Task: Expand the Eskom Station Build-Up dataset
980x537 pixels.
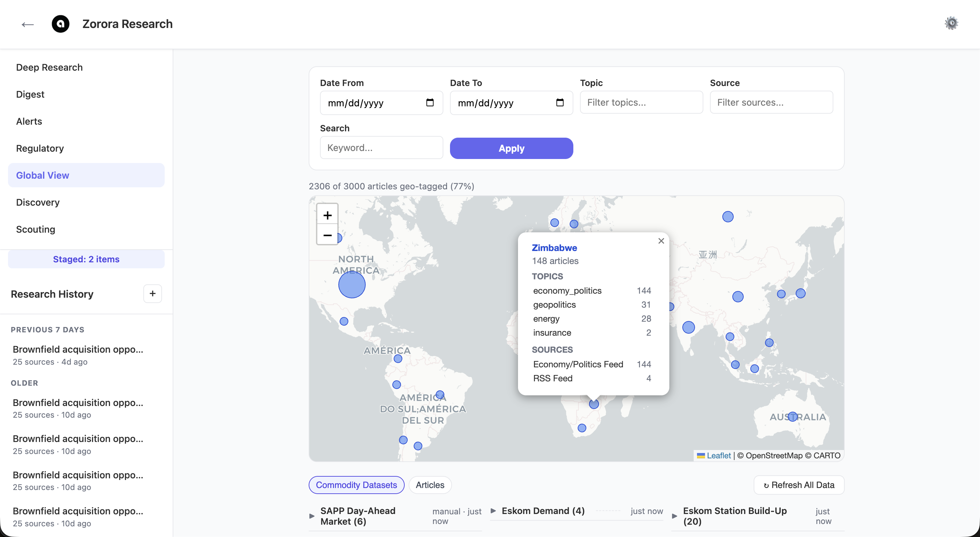Action: pos(675,516)
